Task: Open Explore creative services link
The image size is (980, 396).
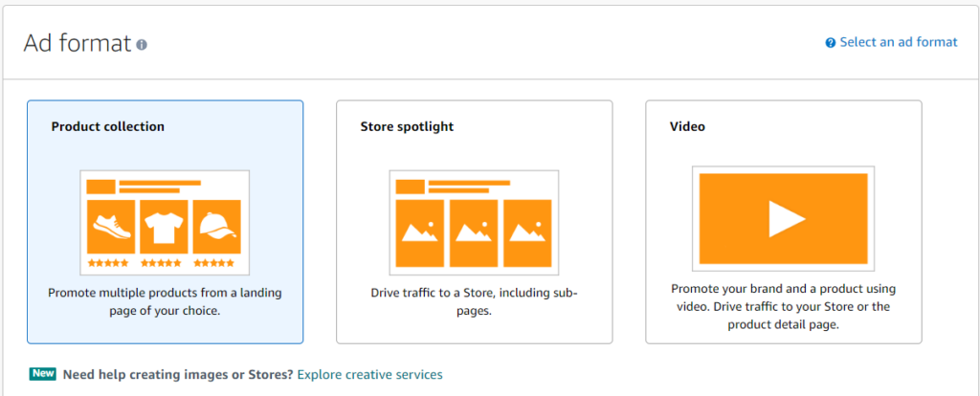Action: (x=370, y=375)
